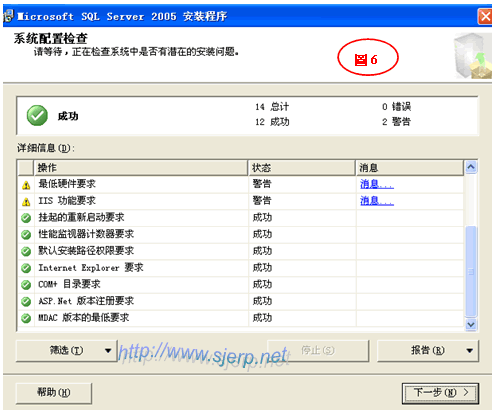
Task: Click success icon beside 性能监视器计数器要求
Action: 26,235
